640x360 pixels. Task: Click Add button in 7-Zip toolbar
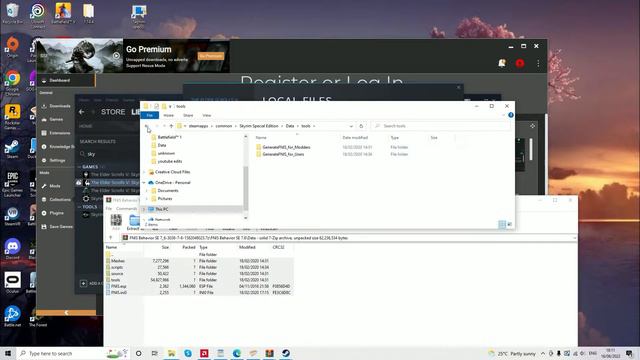coord(116,222)
